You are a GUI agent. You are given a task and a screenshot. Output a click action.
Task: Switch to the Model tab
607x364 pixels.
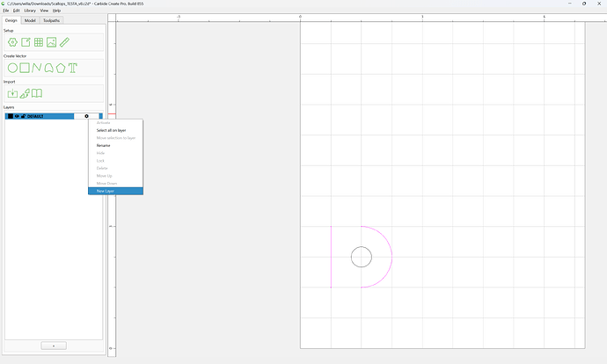click(30, 20)
